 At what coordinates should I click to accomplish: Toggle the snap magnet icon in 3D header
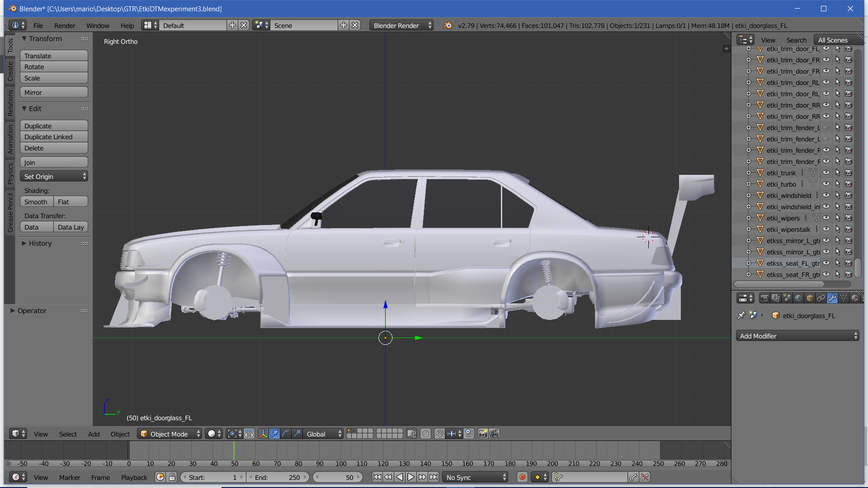[x=439, y=434]
